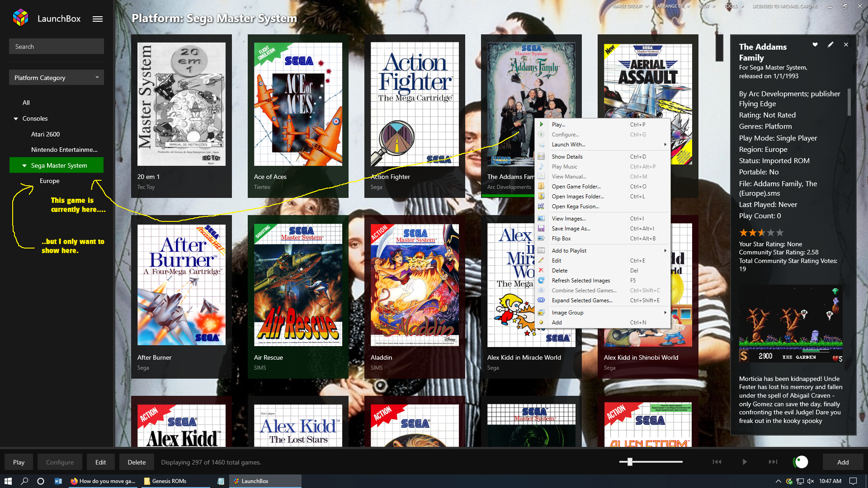Collapse the Sega Master System tree arrow
Viewport: 868px width, 488px height.
click(x=24, y=165)
